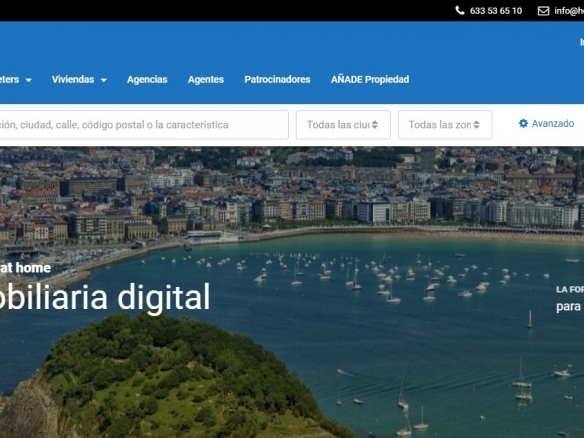Go to the Agentes page
This screenshot has height=438, width=584.
click(206, 79)
